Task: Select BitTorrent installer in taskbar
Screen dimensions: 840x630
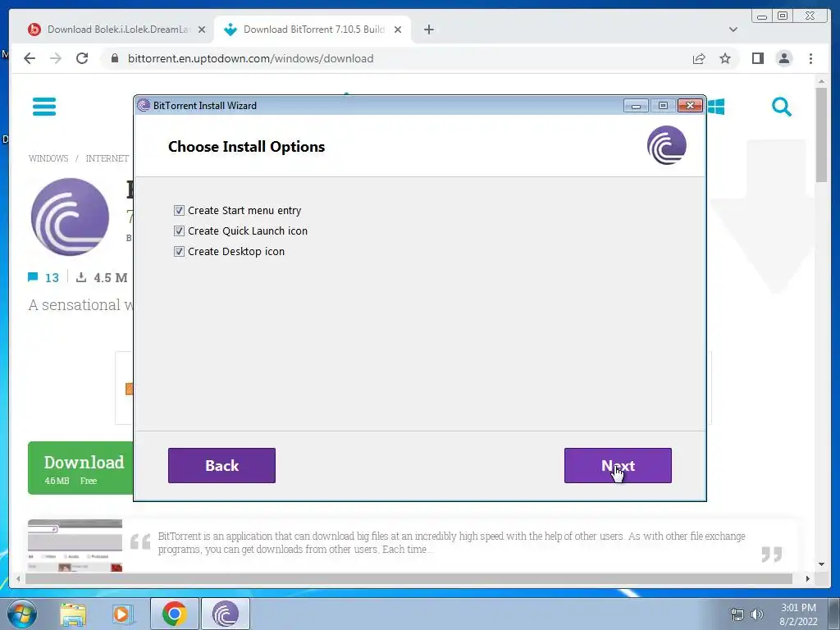Action: (225, 614)
